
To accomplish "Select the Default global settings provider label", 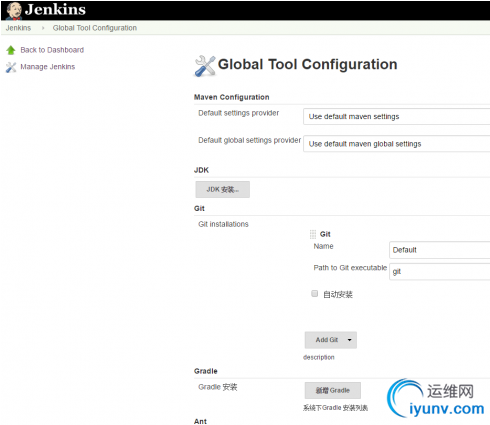I will pyautogui.click(x=250, y=140).
